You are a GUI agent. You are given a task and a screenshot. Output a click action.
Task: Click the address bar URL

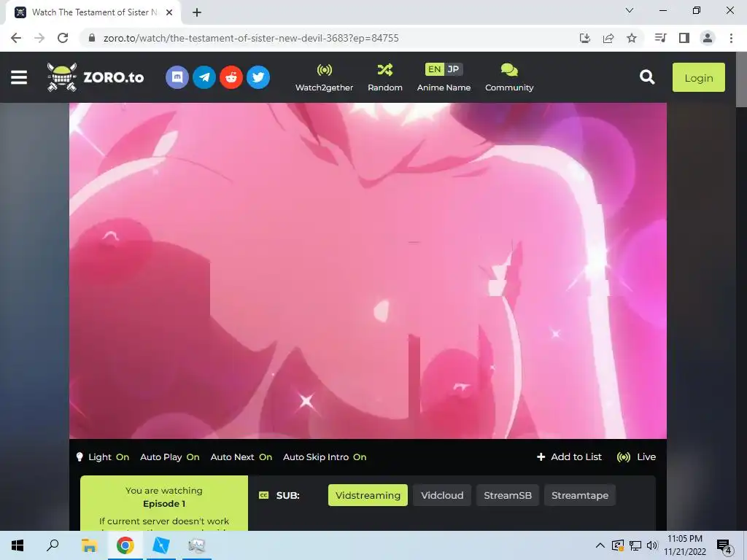[251, 38]
